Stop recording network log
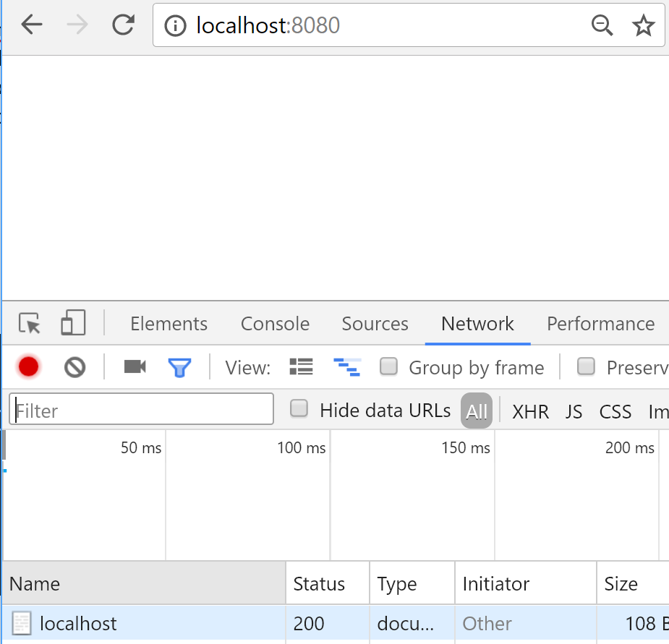This screenshot has width=669, height=644. point(28,367)
